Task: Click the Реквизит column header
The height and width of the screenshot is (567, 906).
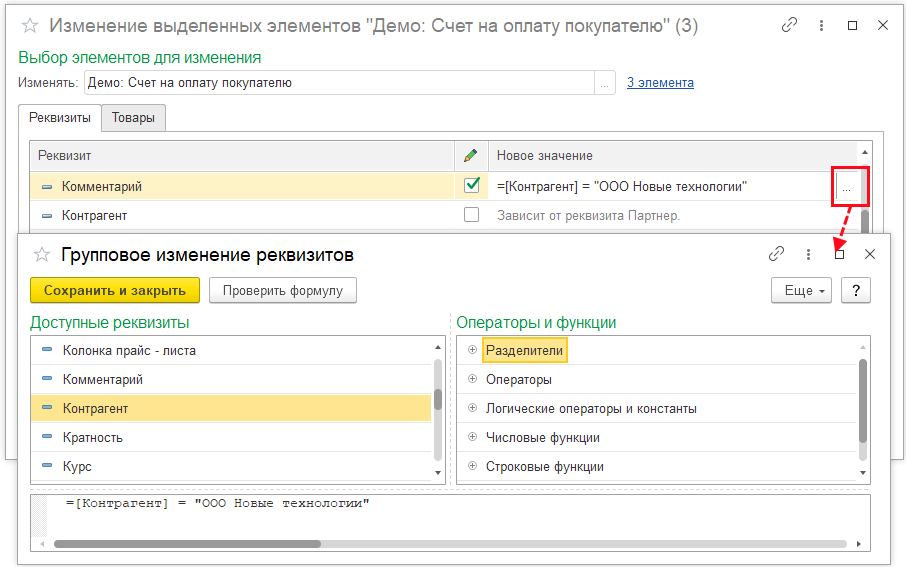Action: (242, 155)
